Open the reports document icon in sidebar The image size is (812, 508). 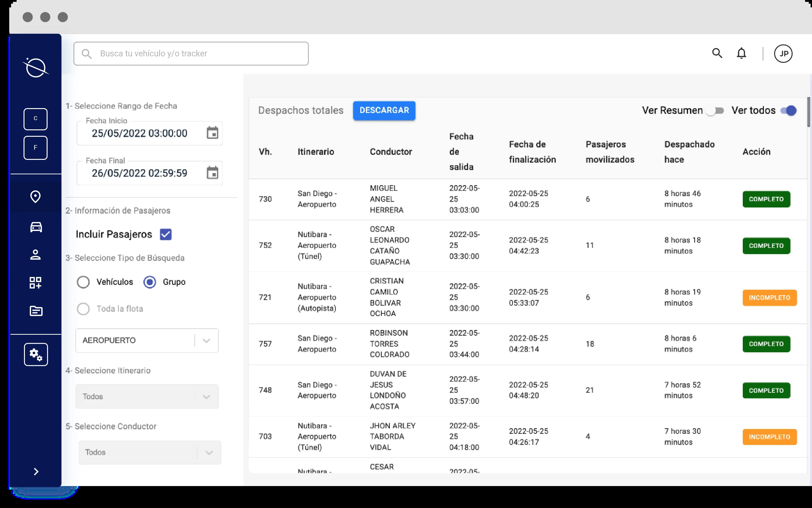36,311
